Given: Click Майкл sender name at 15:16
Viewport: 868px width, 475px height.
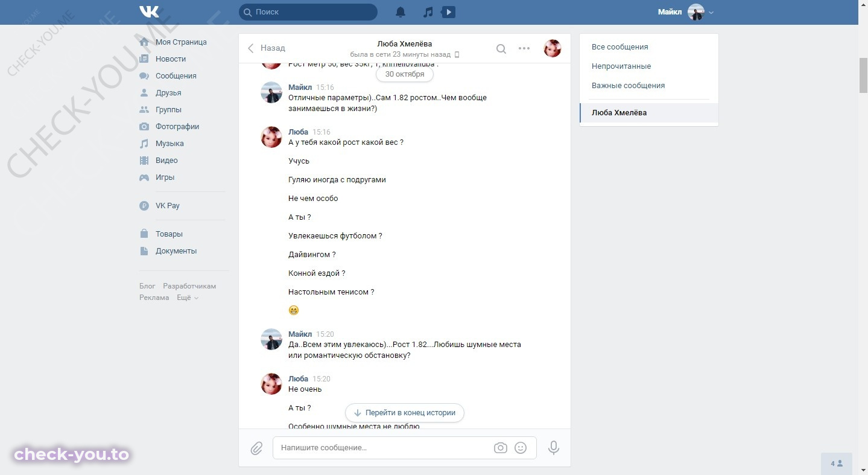Looking at the screenshot, I should (x=300, y=88).
